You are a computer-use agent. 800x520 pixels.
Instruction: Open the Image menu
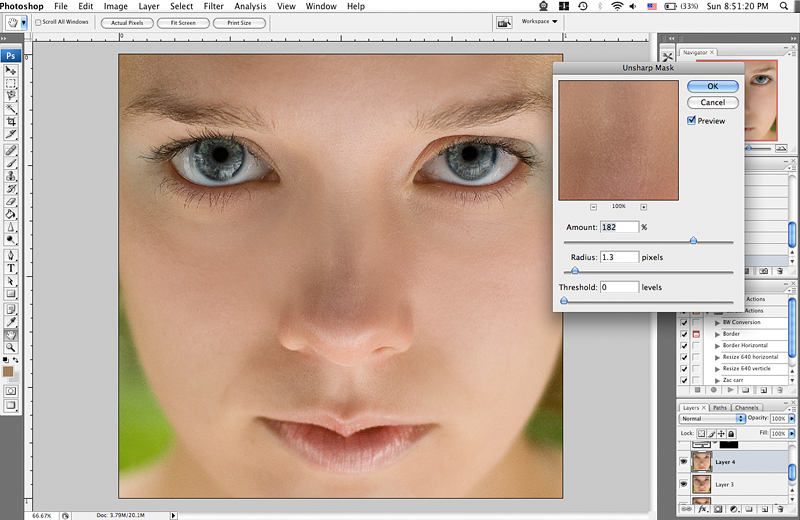[x=116, y=6]
